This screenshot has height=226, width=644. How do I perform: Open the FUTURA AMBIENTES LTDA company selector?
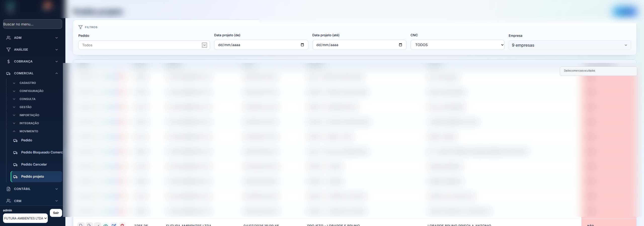tap(25, 218)
